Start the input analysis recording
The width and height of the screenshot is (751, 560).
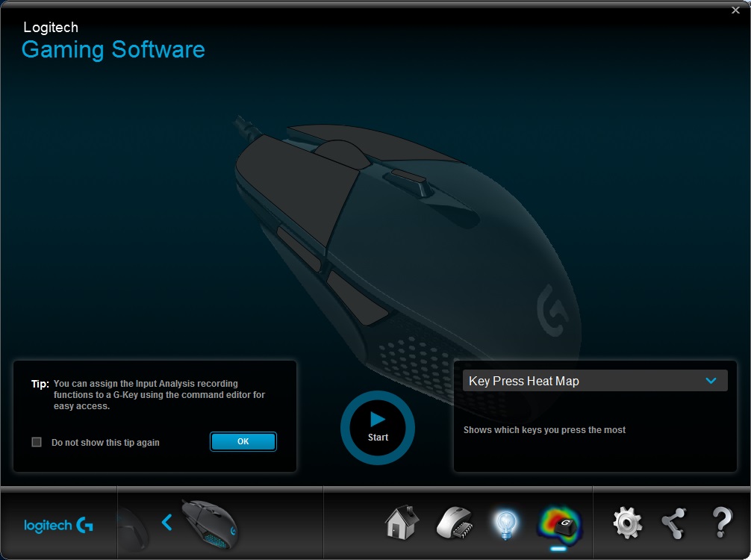(x=378, y=427)
